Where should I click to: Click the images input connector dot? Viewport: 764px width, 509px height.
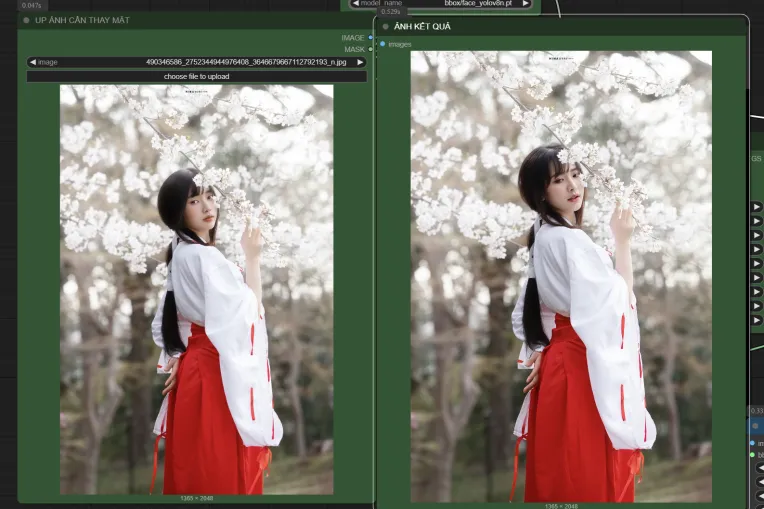382,44
